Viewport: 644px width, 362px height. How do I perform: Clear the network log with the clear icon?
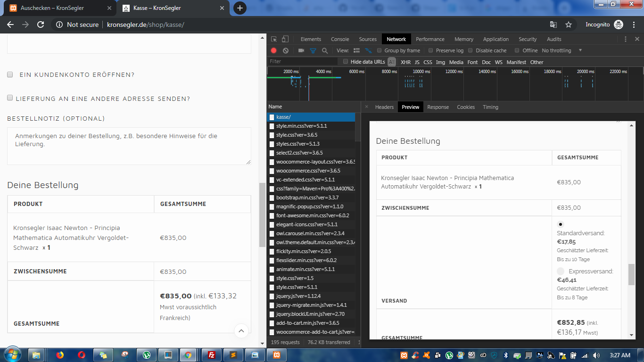pos(286,50)
